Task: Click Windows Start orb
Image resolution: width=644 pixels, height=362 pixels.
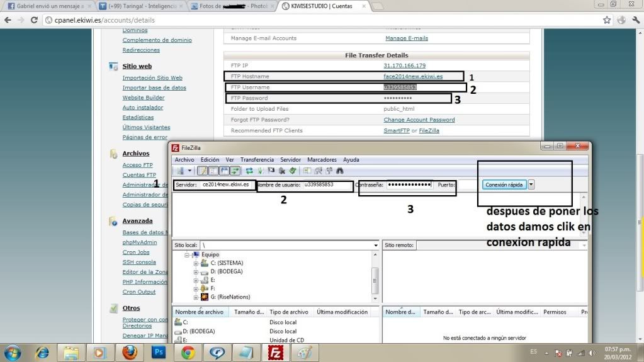Action: [x=13, y=353]
